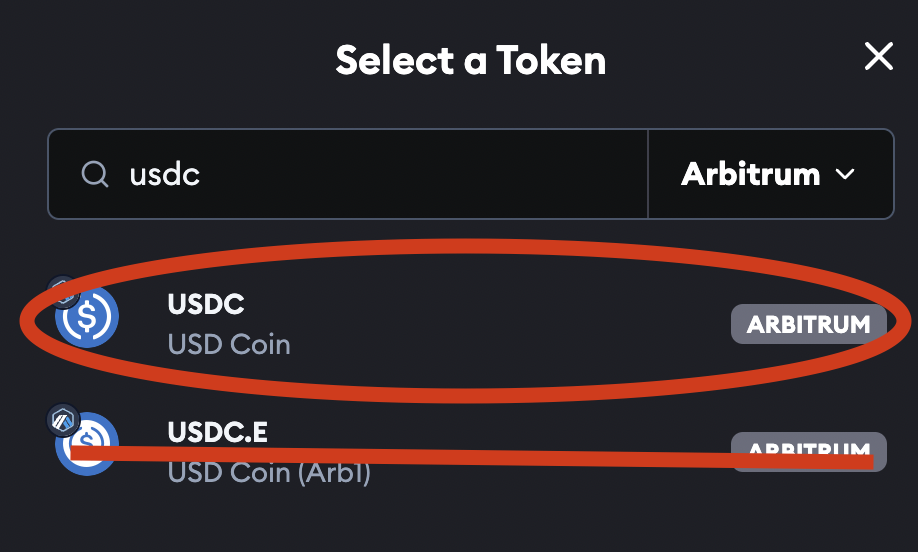Click the "Arbitrum" text in network selector
The width and height of the screenshot is (918, 552).
(x=750, y=174)
